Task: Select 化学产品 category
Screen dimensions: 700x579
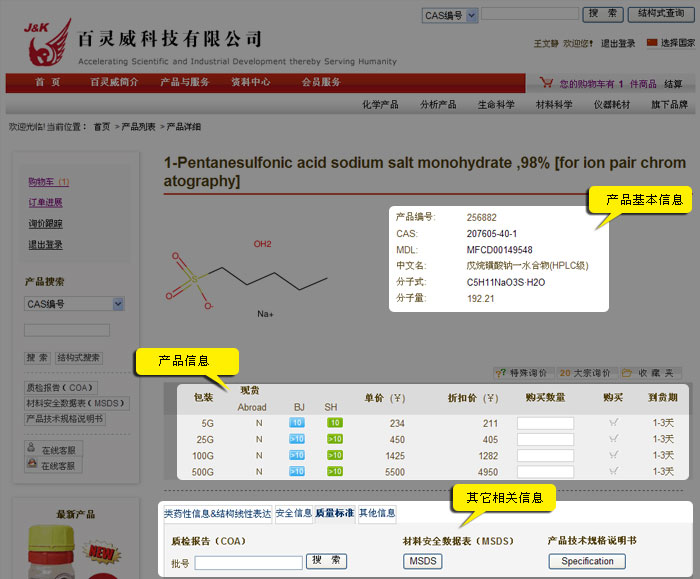Action: tap(380, 105)
